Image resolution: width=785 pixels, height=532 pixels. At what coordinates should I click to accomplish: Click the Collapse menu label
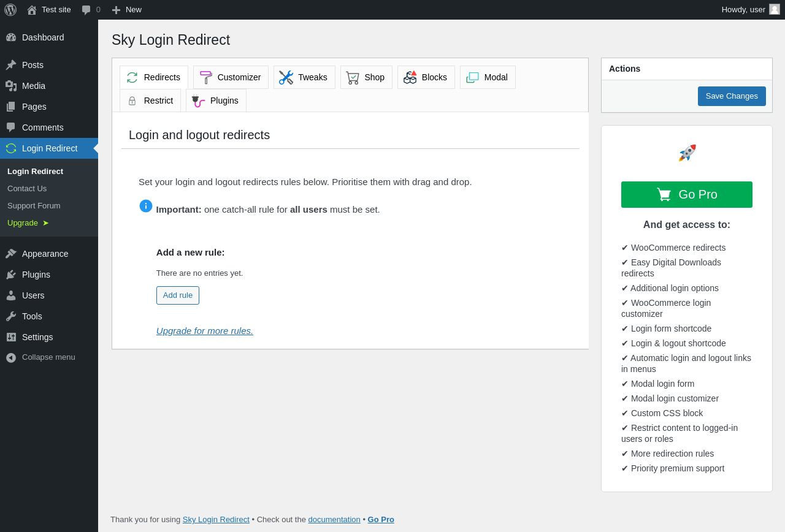48,357
